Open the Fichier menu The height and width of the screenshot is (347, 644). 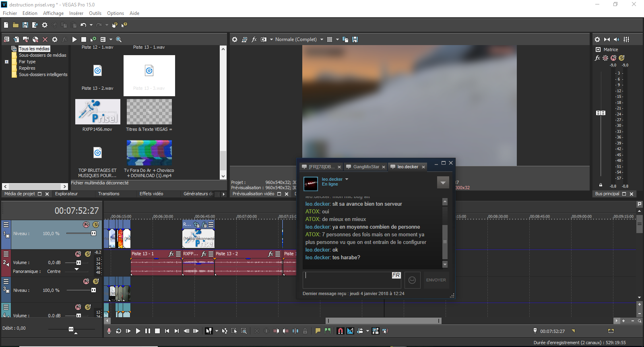point(10,13)
